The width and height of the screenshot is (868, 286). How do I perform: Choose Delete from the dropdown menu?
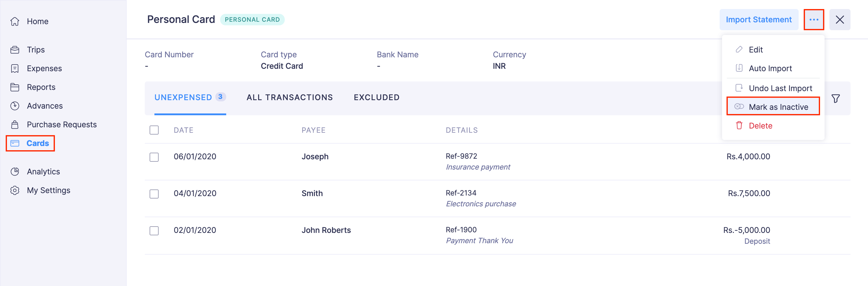coord(760,126)
